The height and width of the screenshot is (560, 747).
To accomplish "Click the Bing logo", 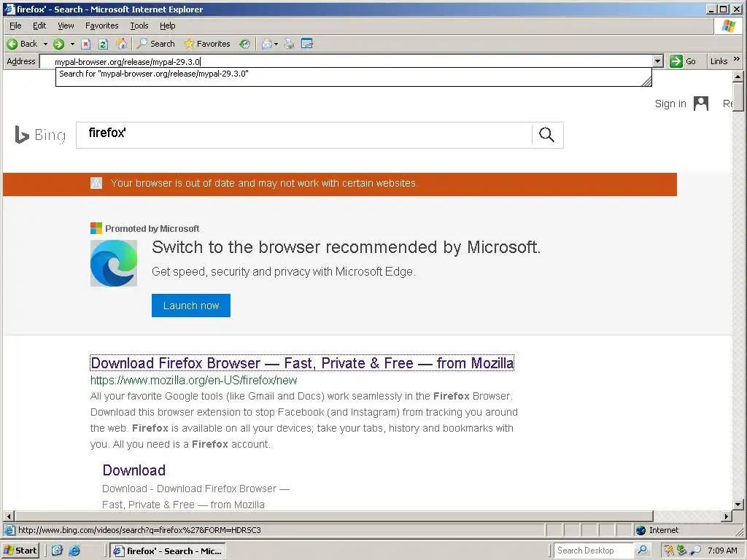I will click(40, 135).
